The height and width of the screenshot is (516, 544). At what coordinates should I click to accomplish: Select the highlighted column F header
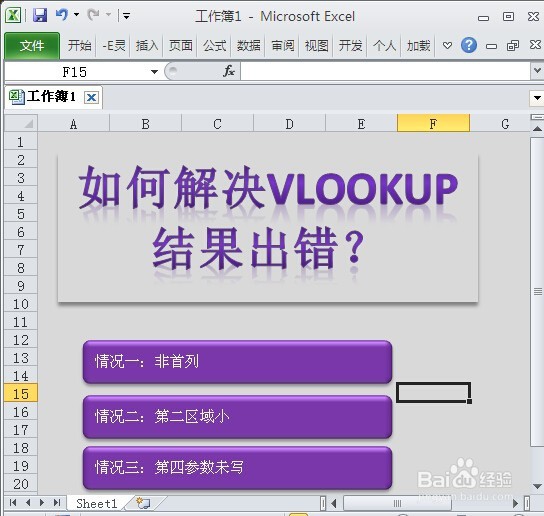point(433,124)
